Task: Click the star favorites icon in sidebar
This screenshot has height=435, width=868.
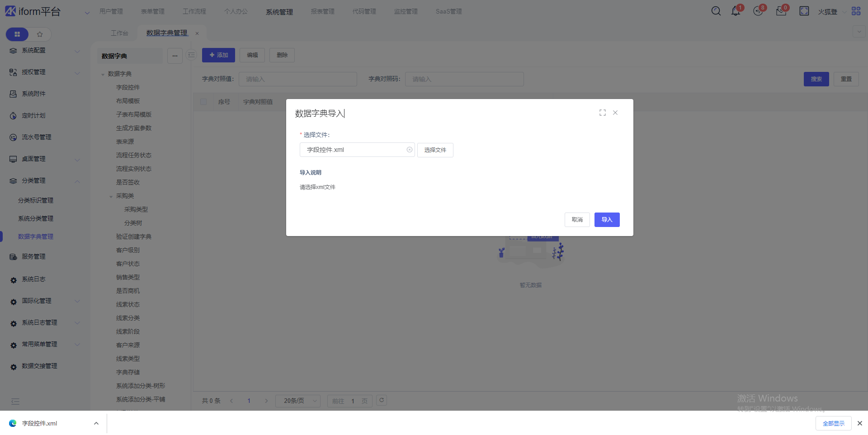Action: click(x=40, y=34)
